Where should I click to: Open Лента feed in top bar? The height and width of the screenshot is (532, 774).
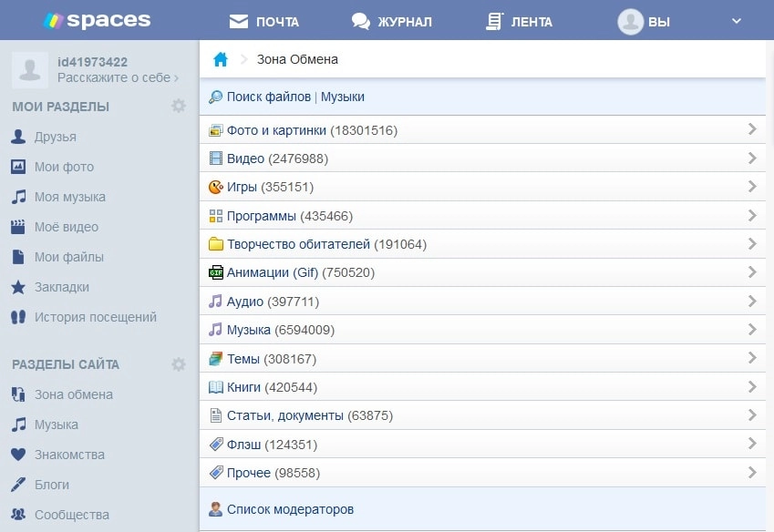pyautogui.click(x=519, y=21)
